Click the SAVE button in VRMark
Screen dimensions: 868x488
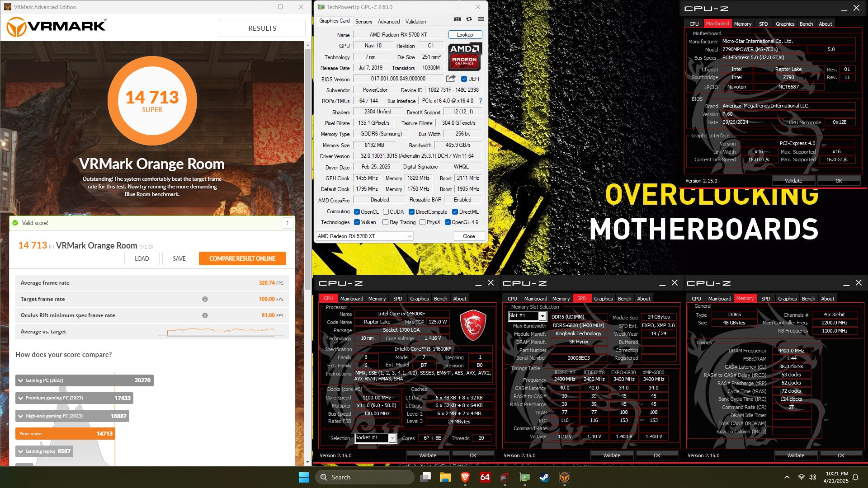click(x=179, y=258)
